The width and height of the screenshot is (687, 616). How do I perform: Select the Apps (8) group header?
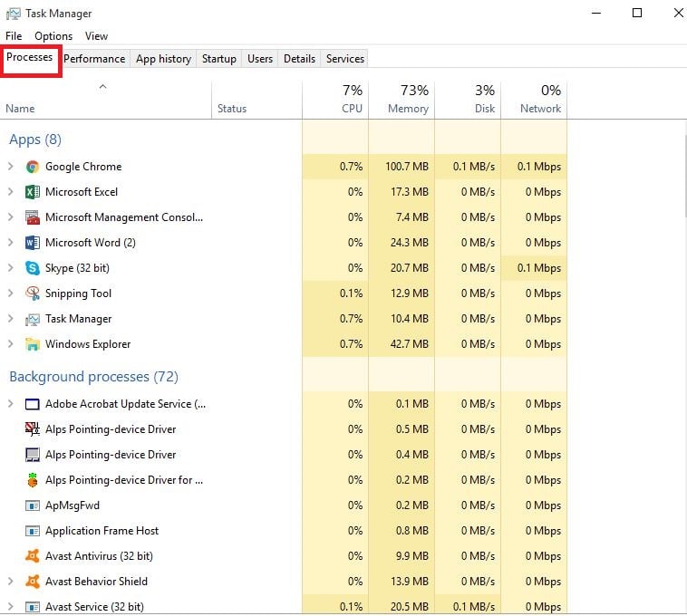coord(35,140)
